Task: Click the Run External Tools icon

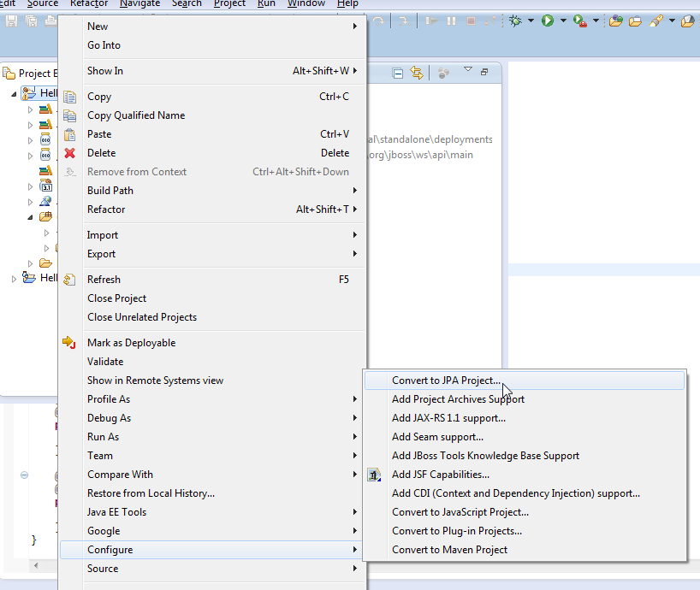Action: pos(579,21)
